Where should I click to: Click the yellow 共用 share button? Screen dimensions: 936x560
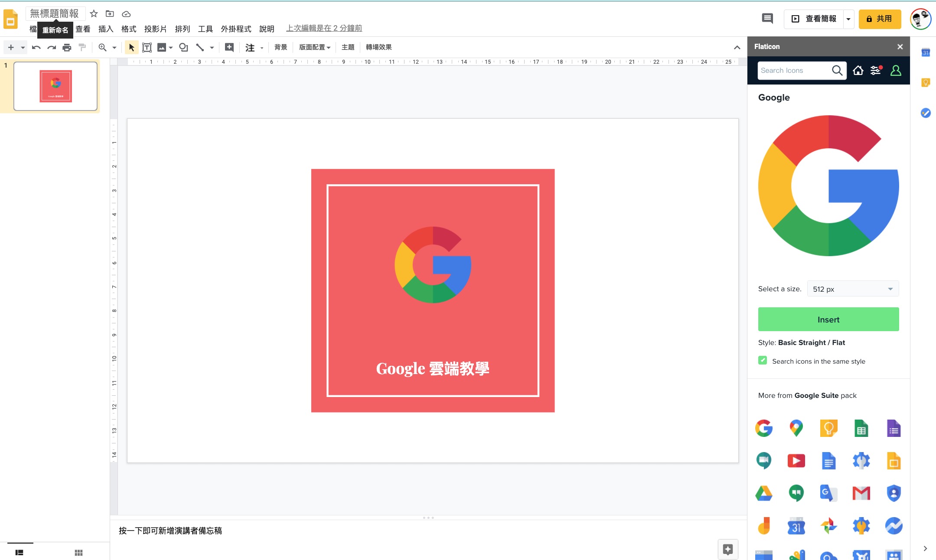point(880,19)
